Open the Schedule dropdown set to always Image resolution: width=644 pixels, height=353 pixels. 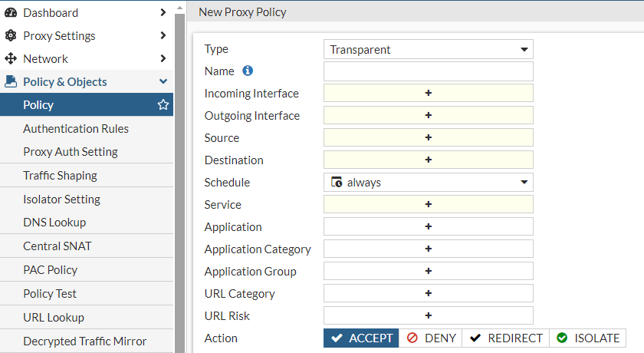click(x=428, y=183)
